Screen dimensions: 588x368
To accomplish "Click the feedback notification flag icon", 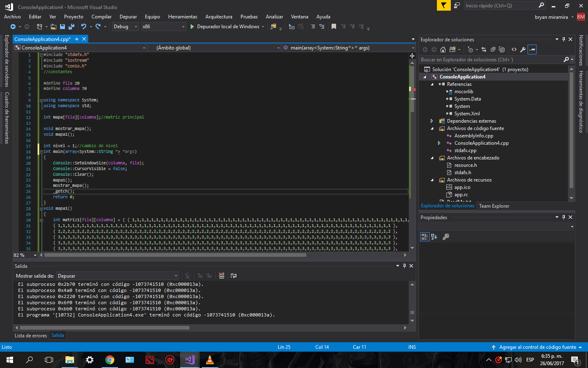I will [x=443, y=5].
